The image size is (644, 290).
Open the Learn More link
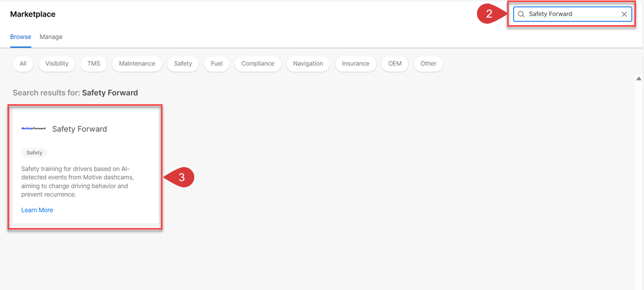pyautogui.click(x=37, y=210)
